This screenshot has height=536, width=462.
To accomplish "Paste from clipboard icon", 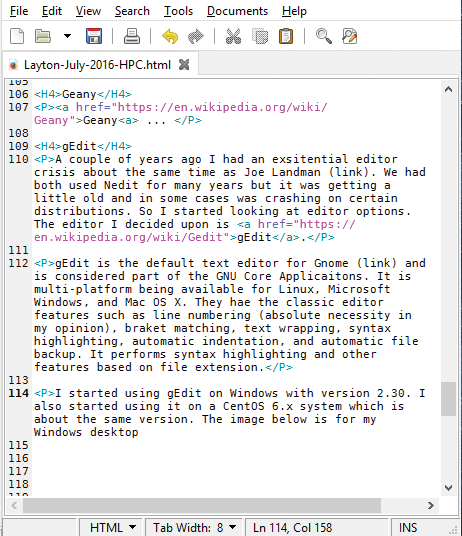I will [286, 36].
